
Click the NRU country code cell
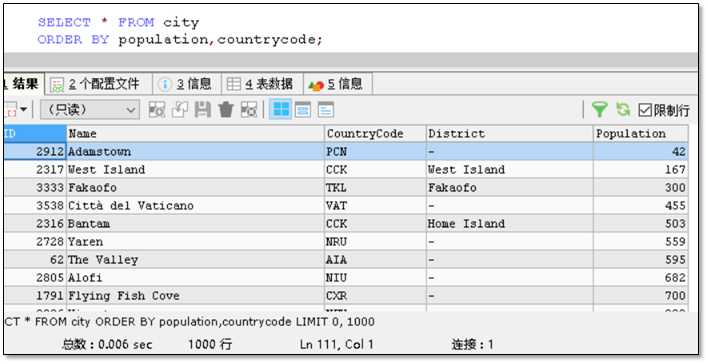point(375,242)
